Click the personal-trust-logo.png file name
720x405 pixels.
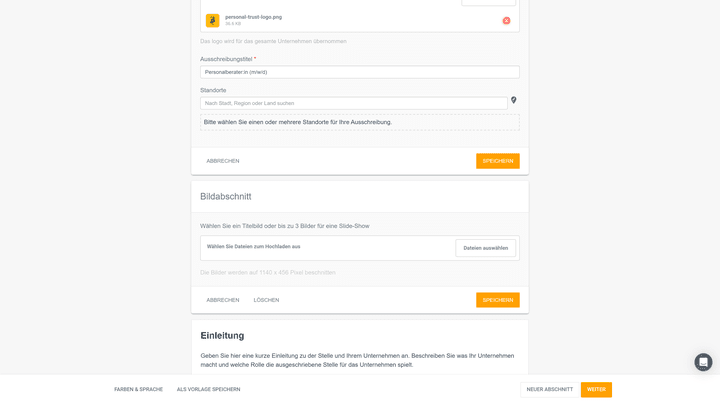pos(253,17)
